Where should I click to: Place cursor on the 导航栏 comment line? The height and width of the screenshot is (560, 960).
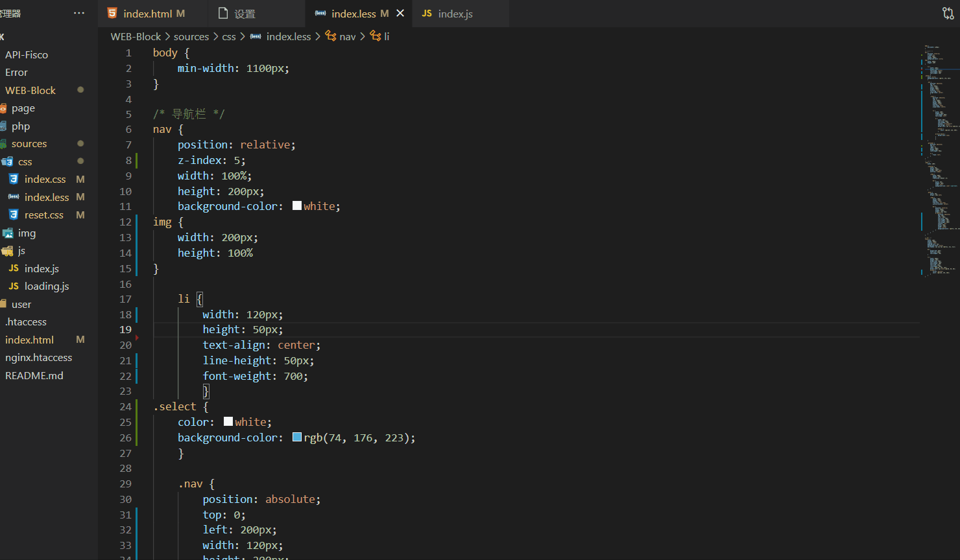point(189,114)
